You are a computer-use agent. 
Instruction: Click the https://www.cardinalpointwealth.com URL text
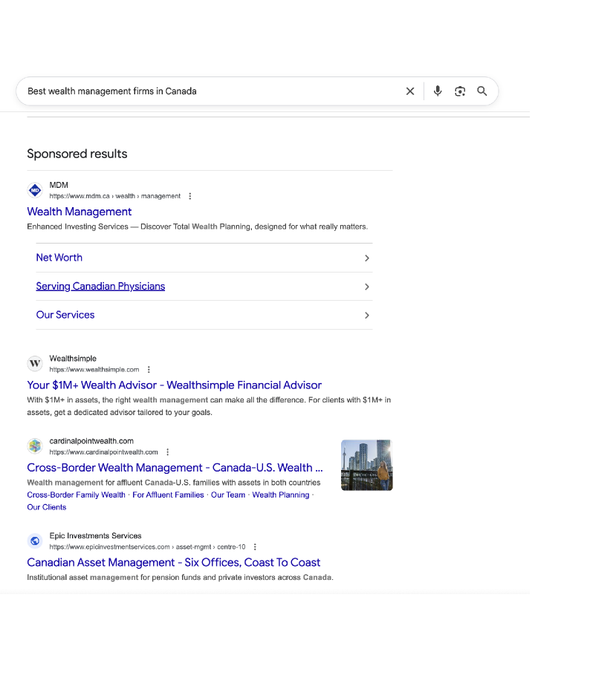tap(103, 452)
